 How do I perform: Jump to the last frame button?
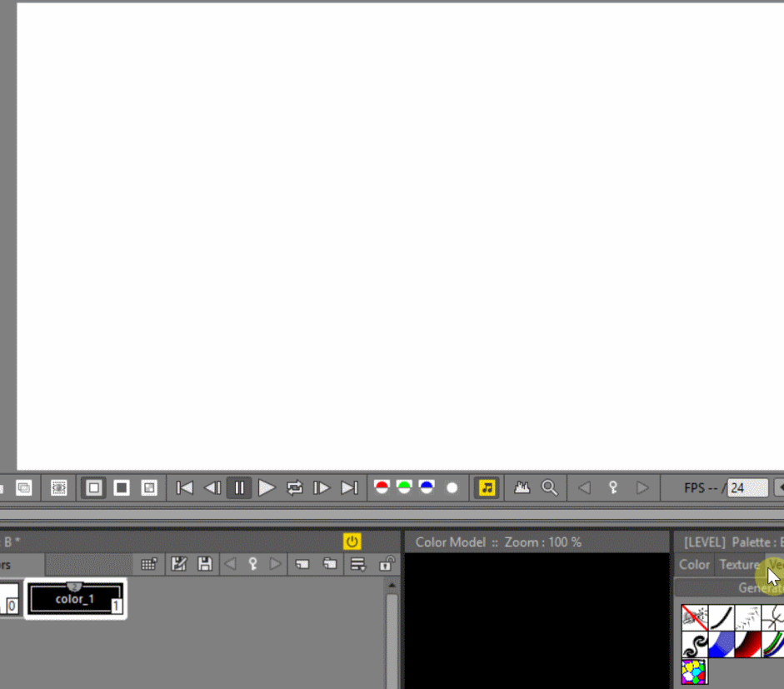[x=349, y=488]
